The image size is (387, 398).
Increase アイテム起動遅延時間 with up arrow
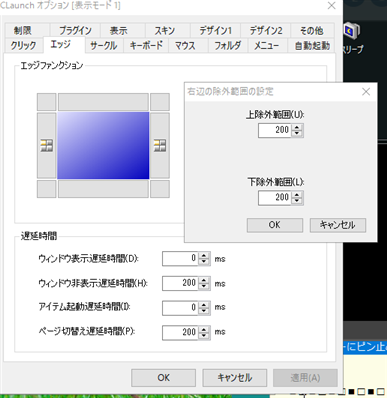click(x=204, y=305)
